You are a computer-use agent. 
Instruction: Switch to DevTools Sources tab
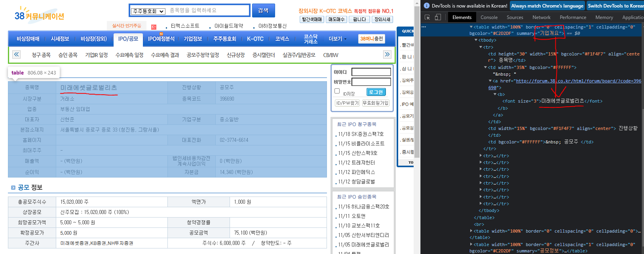[515, 17]
